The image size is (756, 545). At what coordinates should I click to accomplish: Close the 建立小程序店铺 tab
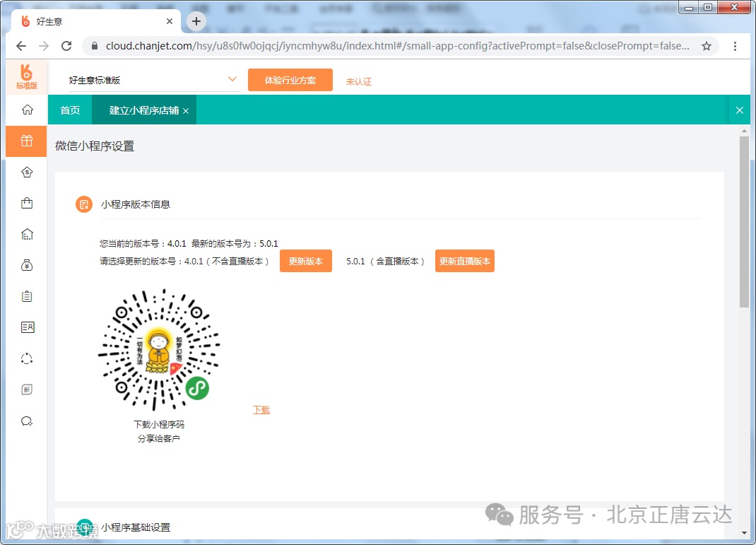click(186, 111)
